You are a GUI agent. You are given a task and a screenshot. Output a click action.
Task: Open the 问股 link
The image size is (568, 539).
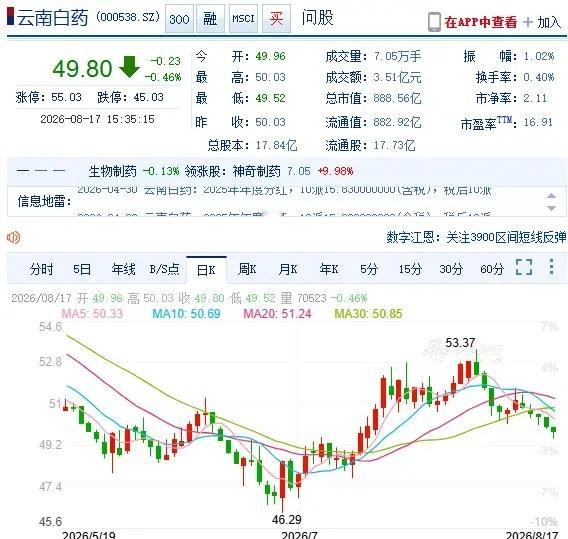point(317,18)
